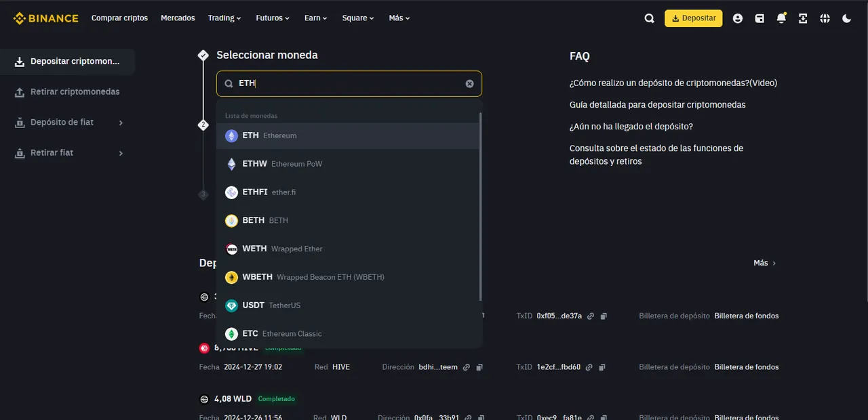Select Depositar criptomonedas in sidebar

click(x=68, y=62)
